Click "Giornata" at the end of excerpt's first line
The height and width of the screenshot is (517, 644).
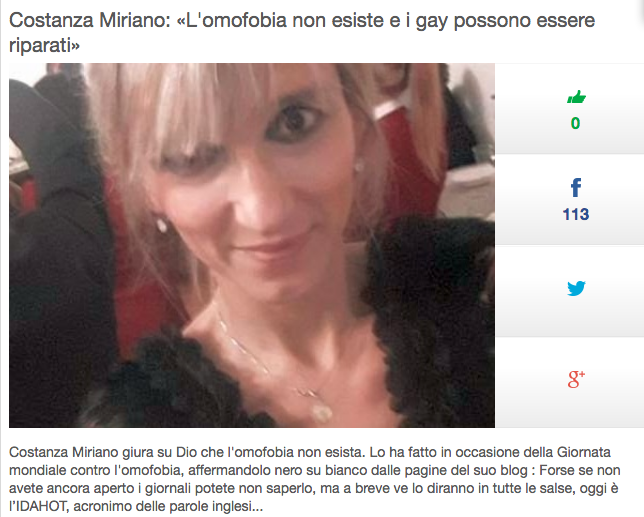click(x=583, y=452)
